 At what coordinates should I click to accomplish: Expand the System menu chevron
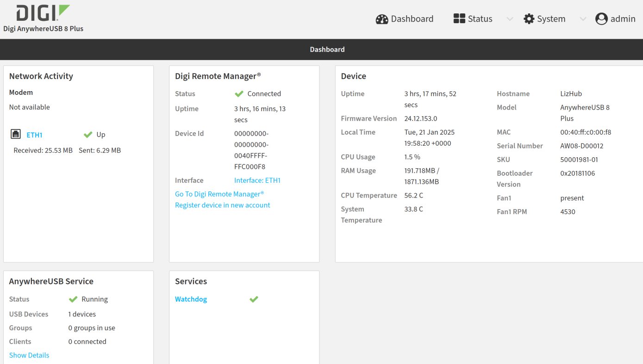[x=583, y=19]
